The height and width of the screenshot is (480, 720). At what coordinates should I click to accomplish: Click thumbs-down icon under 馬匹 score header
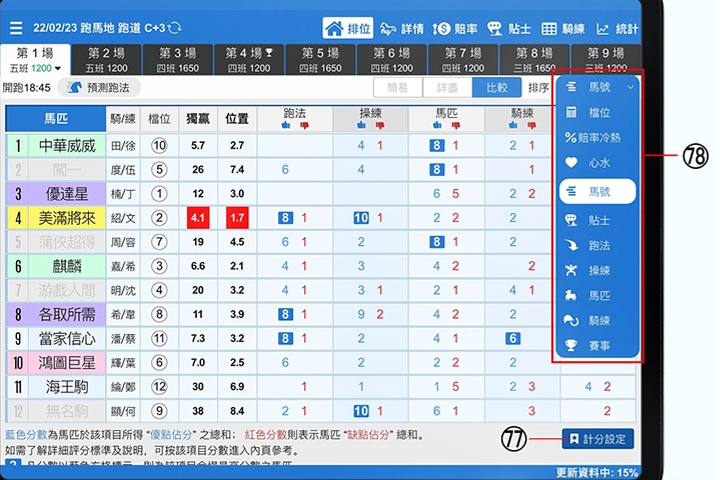point(456,125)
